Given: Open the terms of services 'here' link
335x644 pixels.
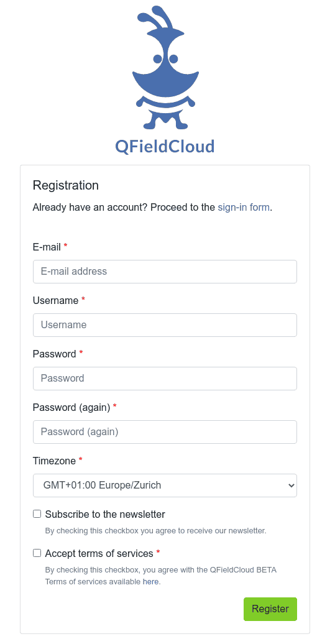Looking at the screenshot, I should [150, 582].
